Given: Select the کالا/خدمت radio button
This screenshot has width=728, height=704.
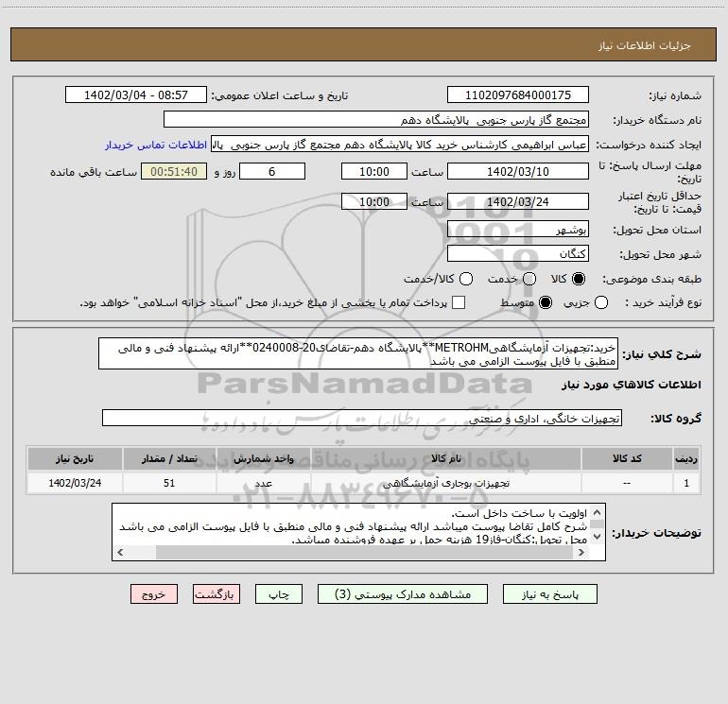Looking at the screenshot, I should click(466, 279).
